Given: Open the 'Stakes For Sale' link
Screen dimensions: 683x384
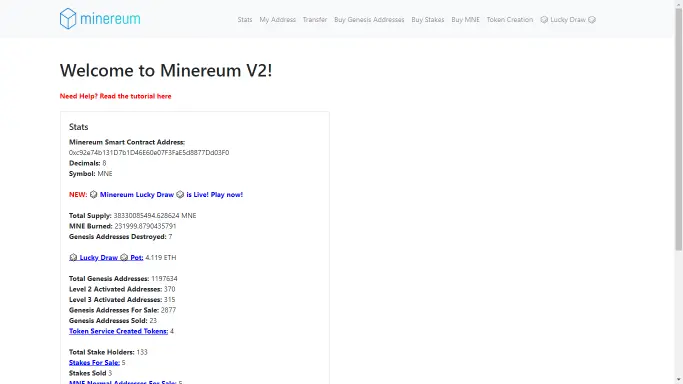Looking at the screenshot, I should click(x=94, y=362).
